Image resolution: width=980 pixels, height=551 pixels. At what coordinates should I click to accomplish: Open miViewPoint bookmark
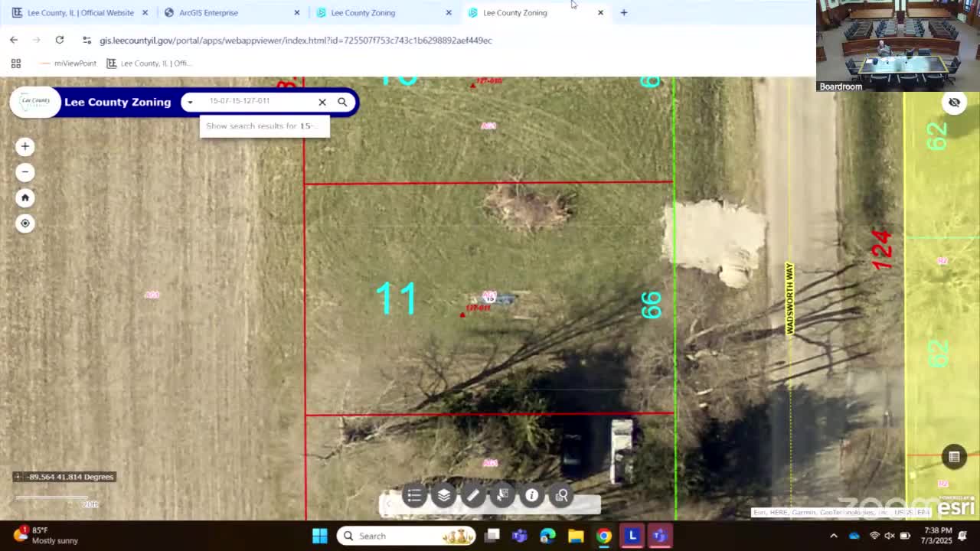point(68,64)
